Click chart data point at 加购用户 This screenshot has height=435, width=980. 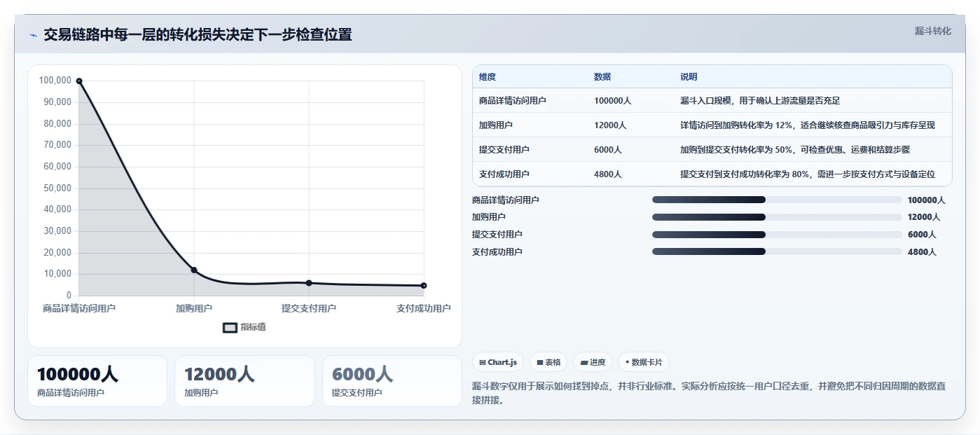tap(194, 270)
